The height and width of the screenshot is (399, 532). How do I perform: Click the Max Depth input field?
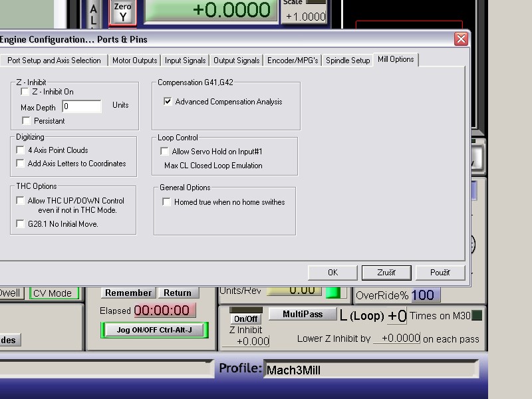[x=82, y=106]
